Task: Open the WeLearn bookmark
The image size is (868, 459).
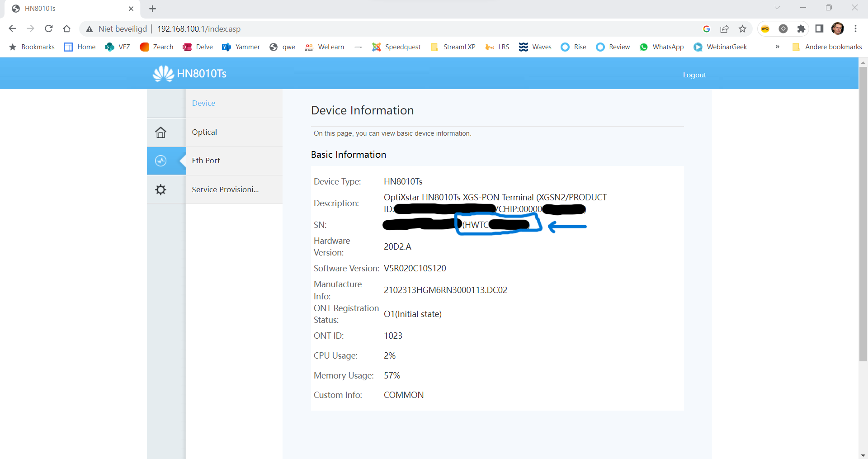Action: (x=325, y=47)
